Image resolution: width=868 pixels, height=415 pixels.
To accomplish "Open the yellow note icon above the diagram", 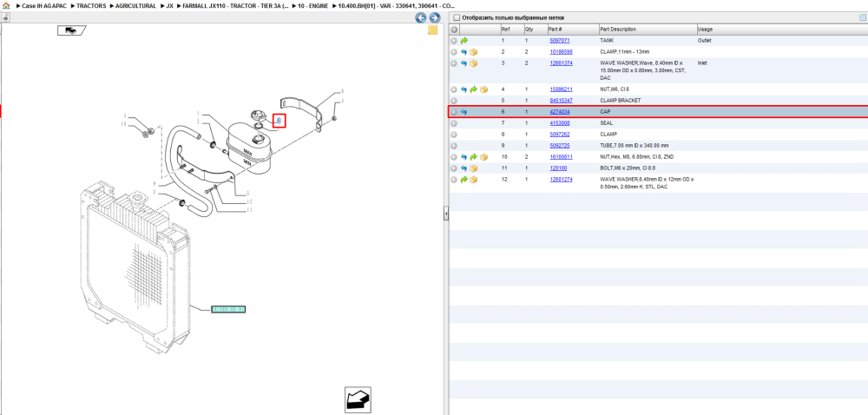I will [433, 30].
